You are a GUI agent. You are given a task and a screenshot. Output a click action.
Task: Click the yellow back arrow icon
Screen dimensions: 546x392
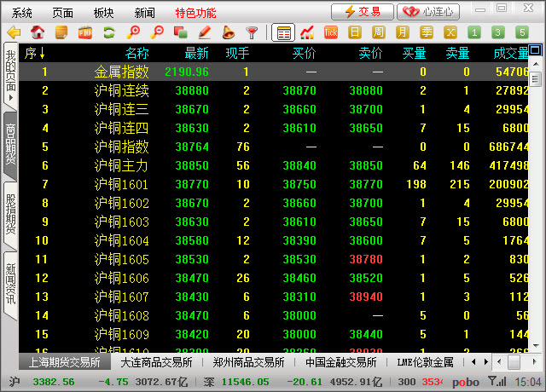pyautogui.click(x=13, y=33)
